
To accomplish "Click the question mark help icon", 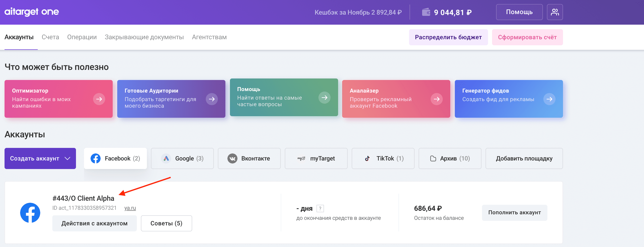I will [x=320, y=209].
